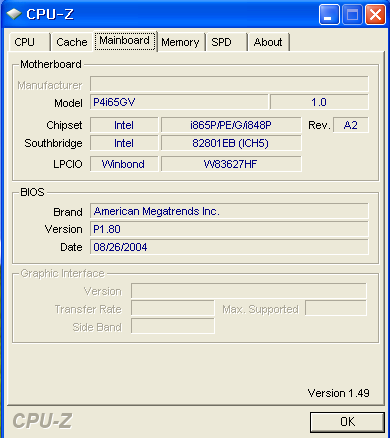Click the CPU-Z diamond logo icon
390x438 pixels.
click(x=14, y=14)
